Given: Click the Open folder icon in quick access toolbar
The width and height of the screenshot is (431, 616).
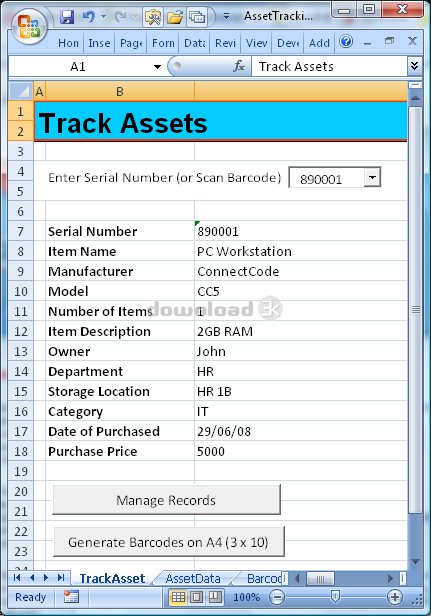Looking at the screenshot, I should point(175,17).
